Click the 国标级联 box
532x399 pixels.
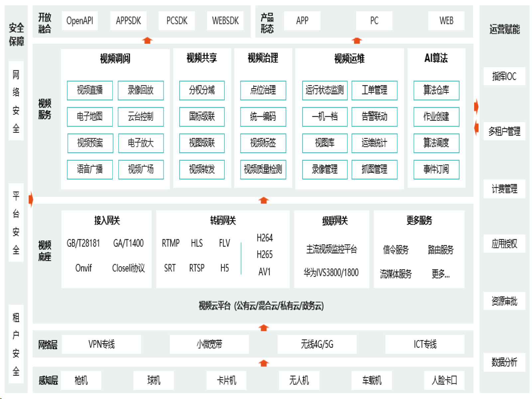point(202,117)
